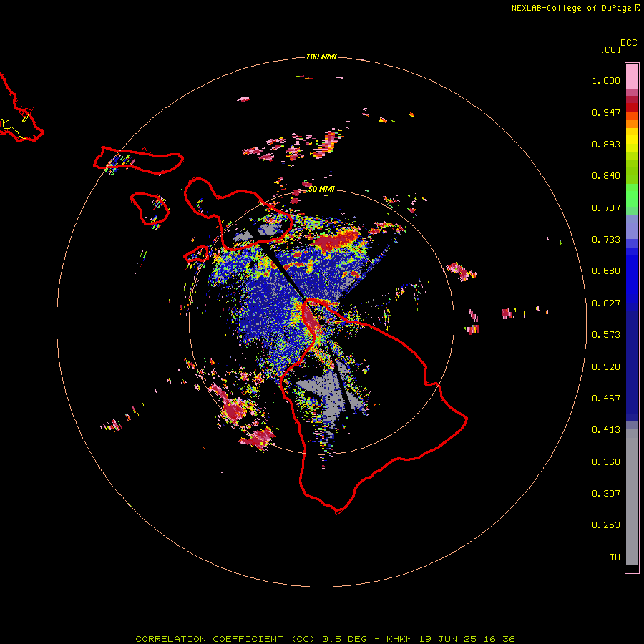Viewport: 644px width, 644px height.
Task: Click the 100 NMI range ring label
Action: click(x=321, y=57)
